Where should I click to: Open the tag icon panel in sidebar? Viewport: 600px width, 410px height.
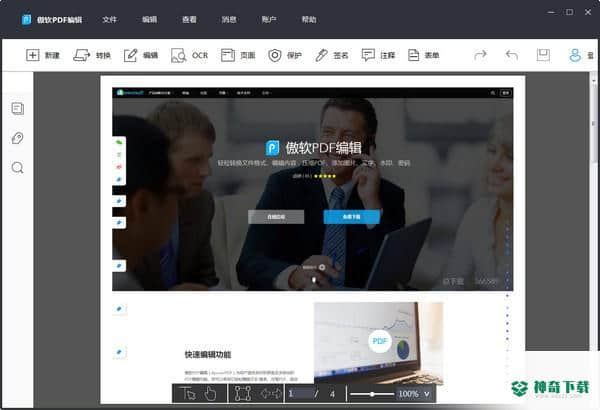pos(18,138)
